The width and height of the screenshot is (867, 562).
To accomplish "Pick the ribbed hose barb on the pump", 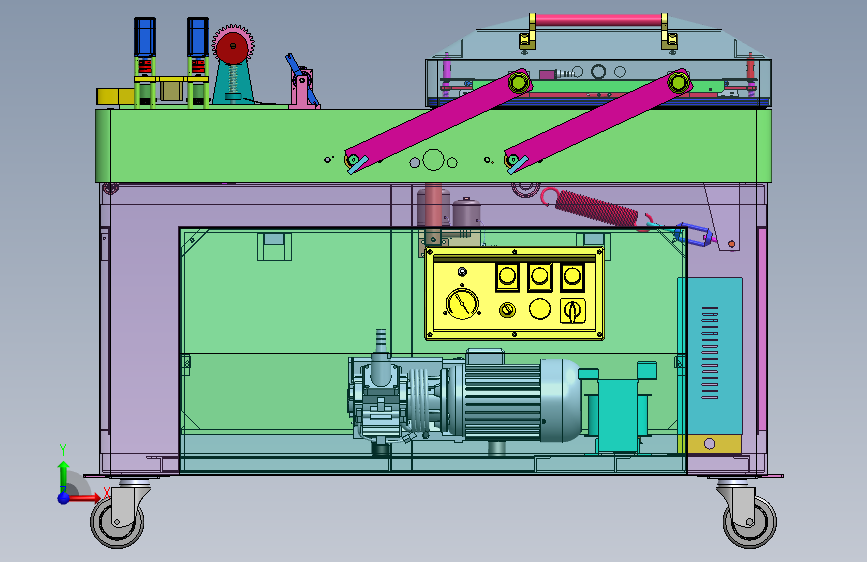I will click(x=380, y=341).
